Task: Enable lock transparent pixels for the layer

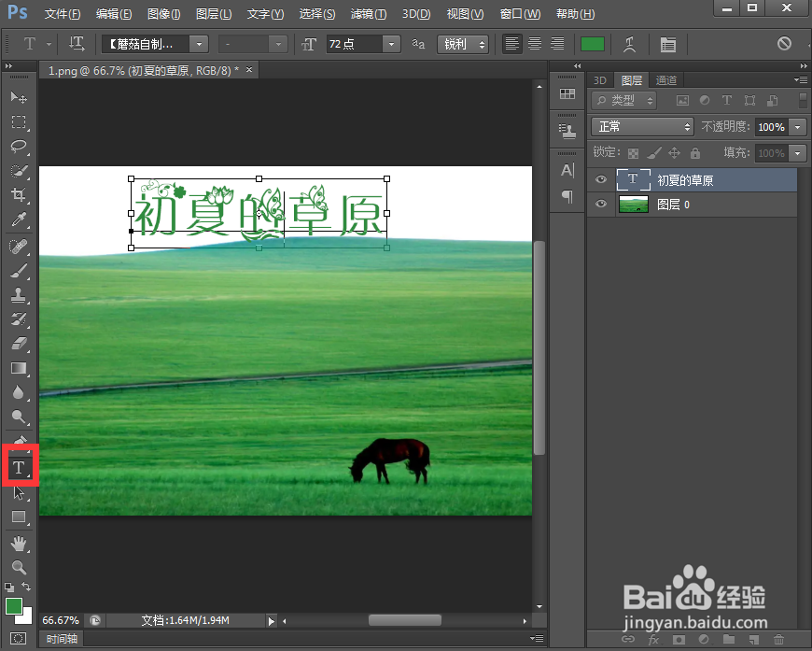Action: [633, 152]
